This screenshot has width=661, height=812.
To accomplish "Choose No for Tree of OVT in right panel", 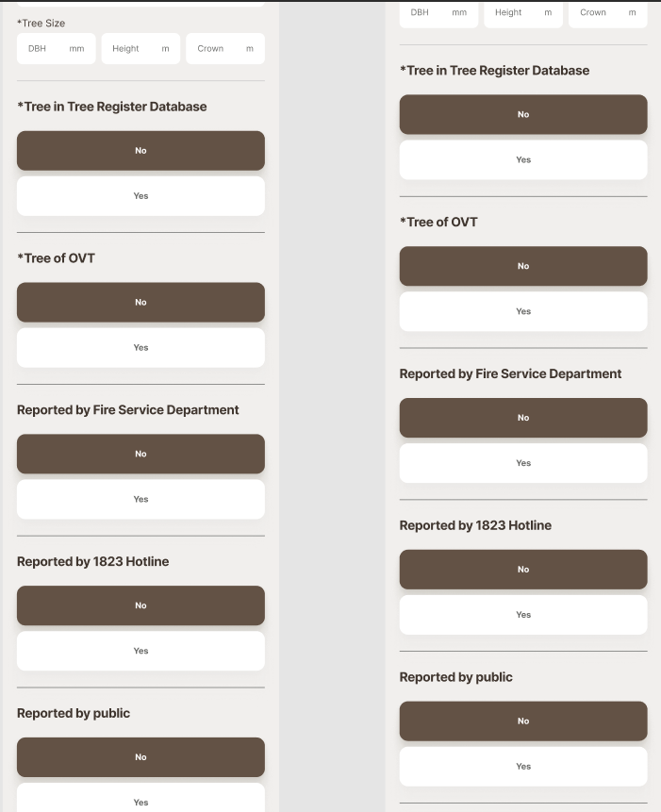I will click(523, 267).
